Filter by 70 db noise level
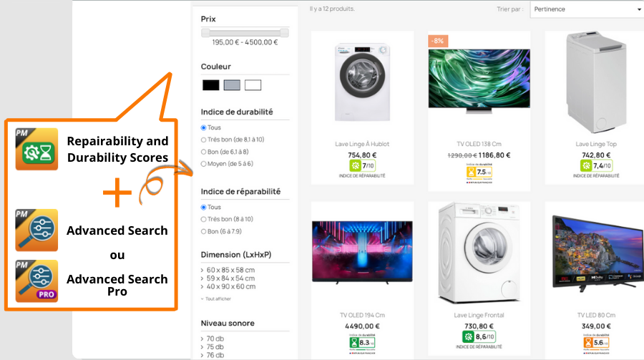This screenshot has width=644, height=360. [x=213, y=339]
